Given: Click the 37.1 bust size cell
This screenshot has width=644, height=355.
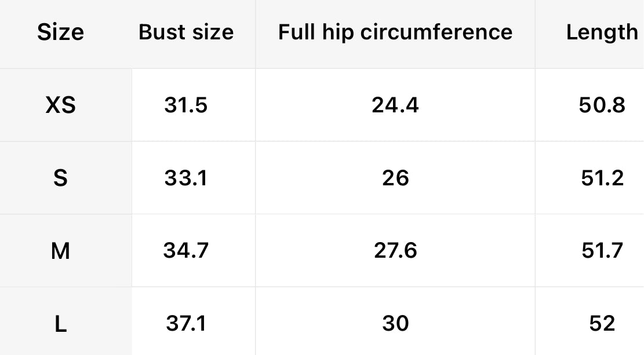Looking at the screenshot, I should tap(186, 324).
